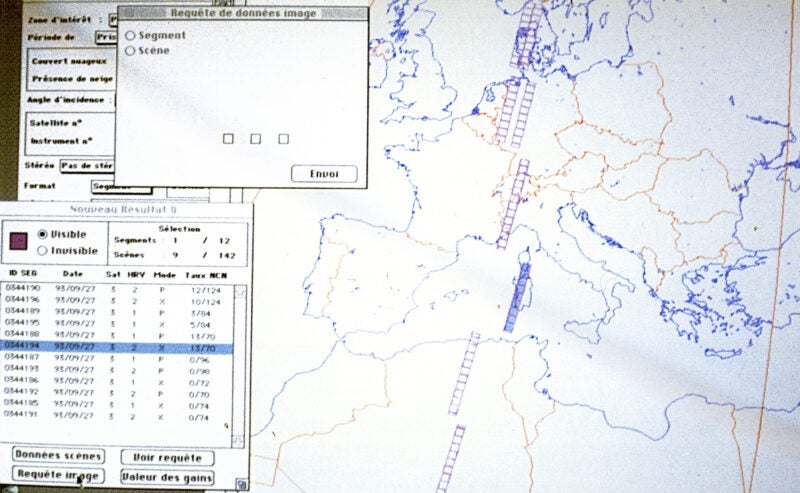Click the segment list scroll up arrow
Viewport: 800px width, 493px height.
(239, 291)
